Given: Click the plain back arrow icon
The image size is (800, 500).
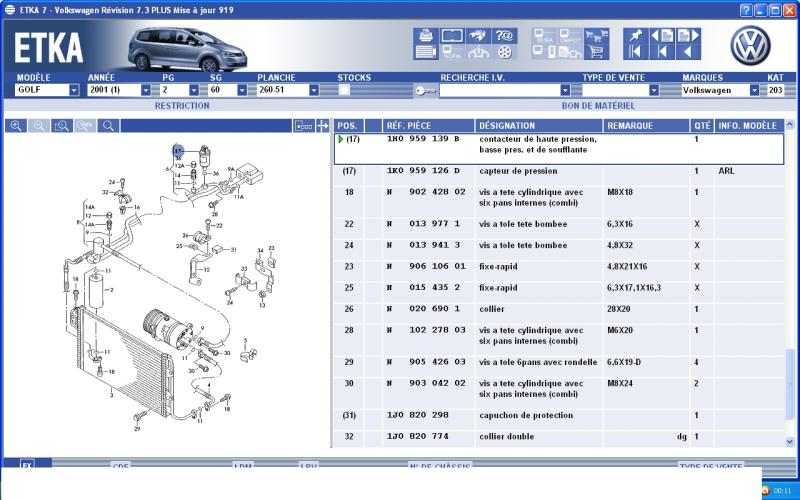Looking at the screenshot, I should click(x=688, y=52).
